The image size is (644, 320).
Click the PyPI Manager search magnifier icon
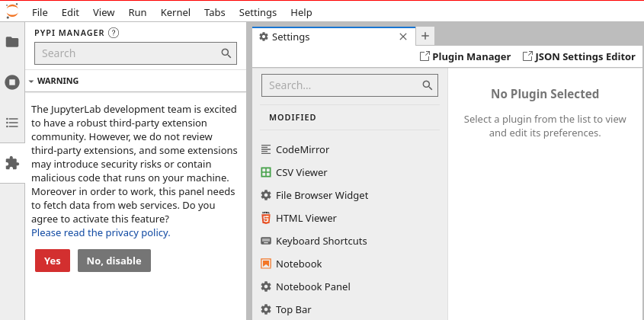pos(226,53)
